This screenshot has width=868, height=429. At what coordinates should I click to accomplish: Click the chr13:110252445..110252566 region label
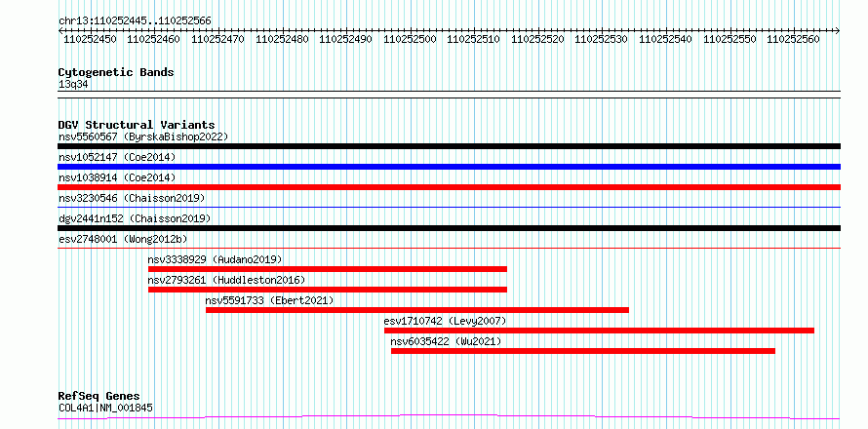135,21
